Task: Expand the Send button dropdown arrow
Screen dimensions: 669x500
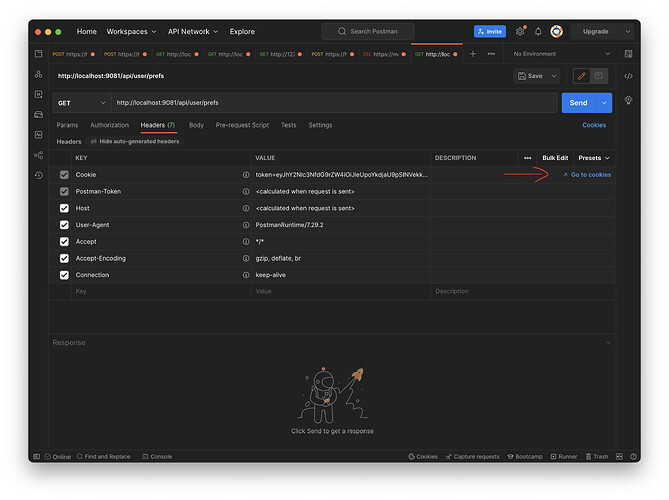Action: [x=604, y=103]
